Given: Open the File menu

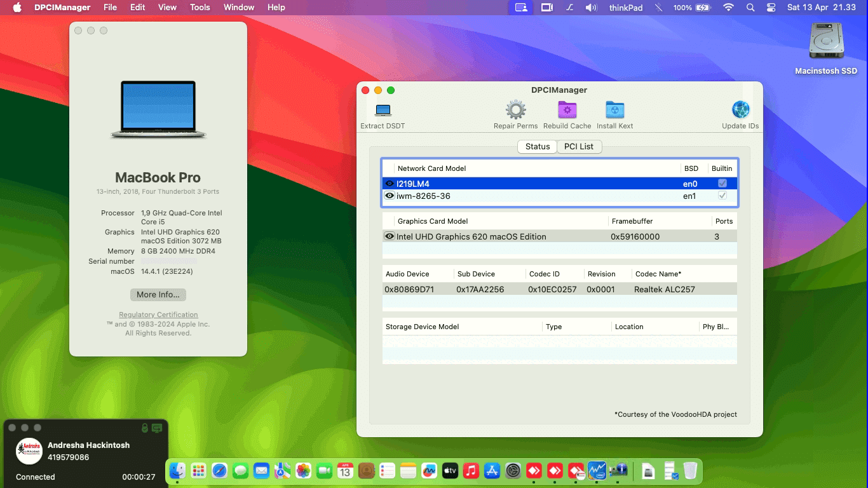Looking at the screenshot, I should [x=110, y=8].
